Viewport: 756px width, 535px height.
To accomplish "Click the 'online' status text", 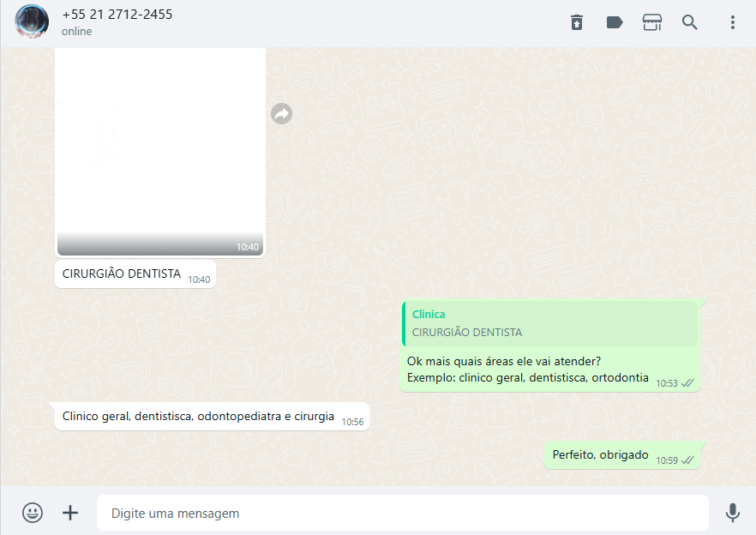I will pos(76,32).
